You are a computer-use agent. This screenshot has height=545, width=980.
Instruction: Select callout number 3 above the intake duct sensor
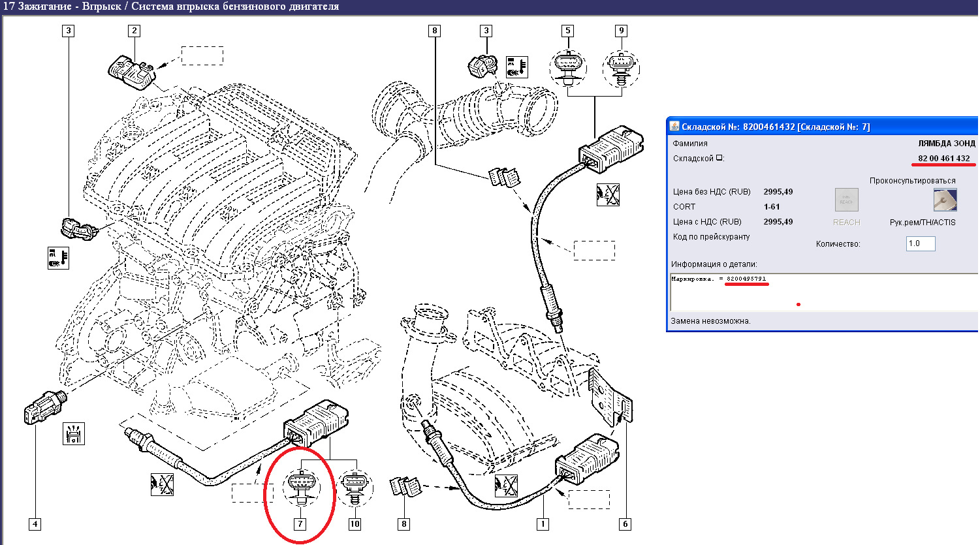(486, 31)
